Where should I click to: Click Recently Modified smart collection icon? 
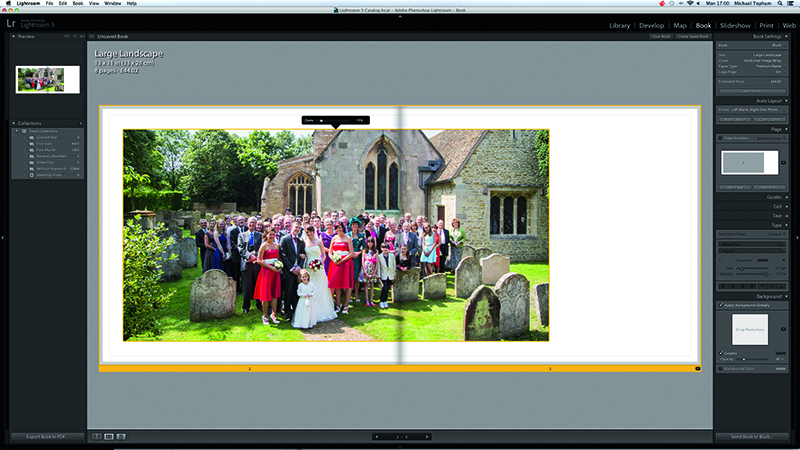(x=32, y=156)
